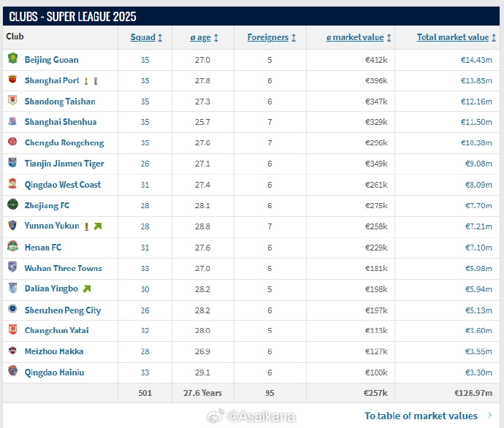Click Shanghai Shenhua squad size 35
Viewport: 504px width, 428px height.
click(x=145, y=122)
